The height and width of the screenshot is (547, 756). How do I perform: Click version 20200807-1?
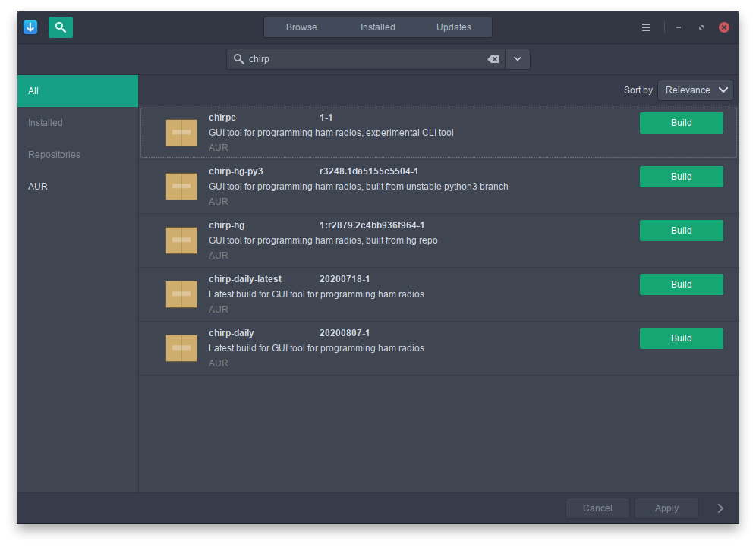point(345,333)
